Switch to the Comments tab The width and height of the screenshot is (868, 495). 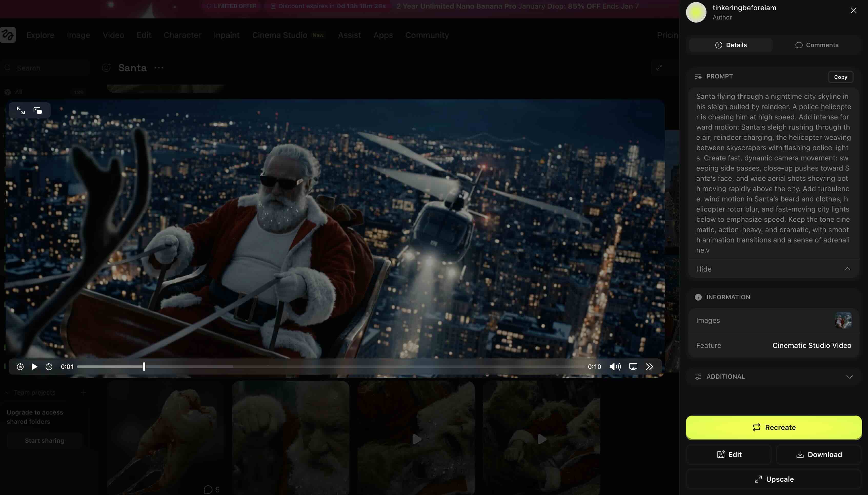(817, 45)
